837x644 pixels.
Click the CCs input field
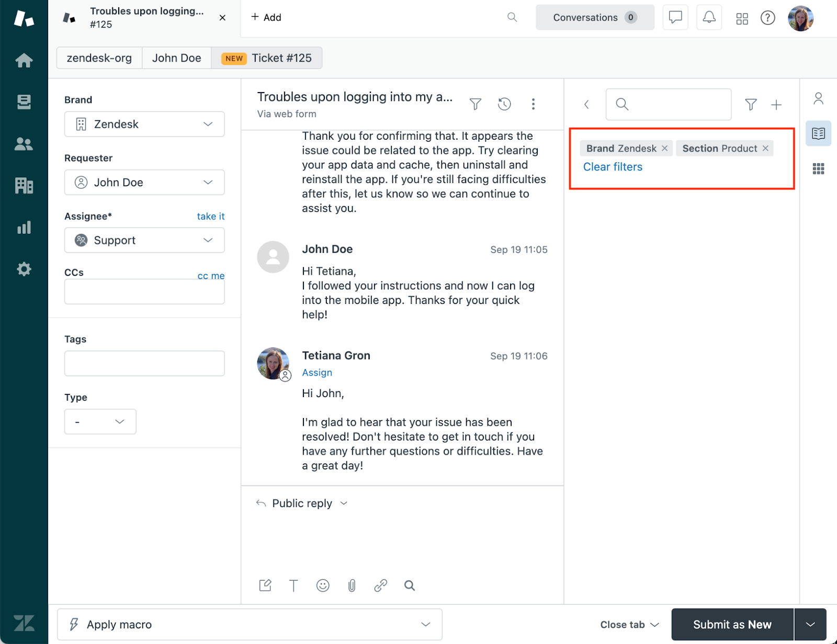pyautogui.click(x=144, y=291)
